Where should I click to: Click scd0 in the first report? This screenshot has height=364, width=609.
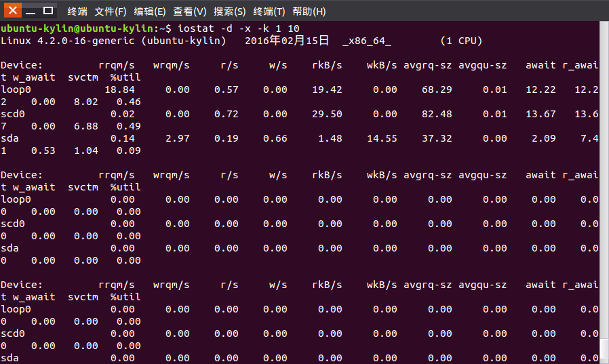[x=13, y=114]
